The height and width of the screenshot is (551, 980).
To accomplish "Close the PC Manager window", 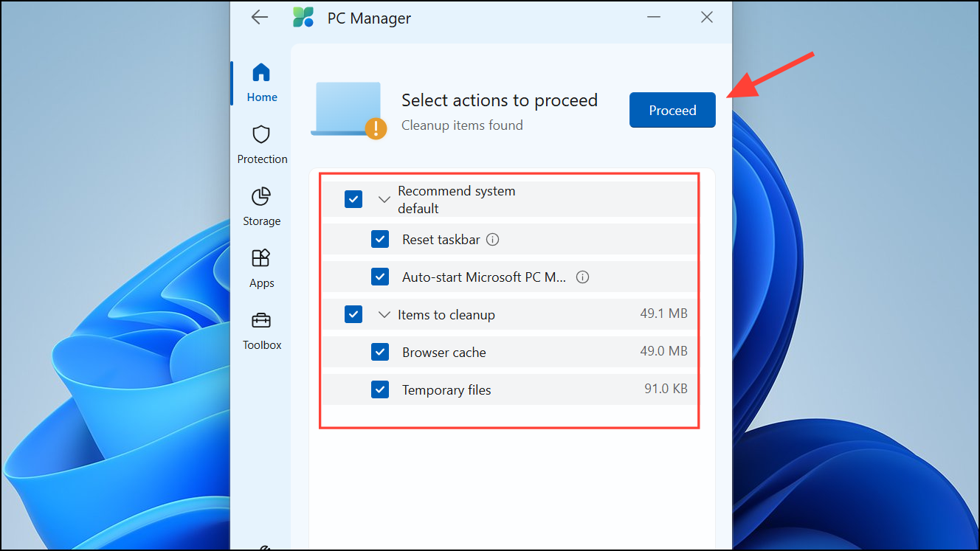I will (707, 17).
